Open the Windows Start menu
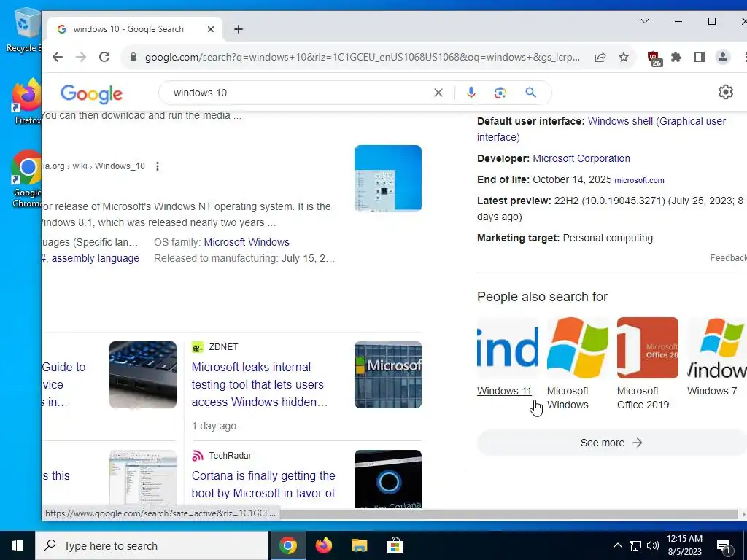 (18, 545)
